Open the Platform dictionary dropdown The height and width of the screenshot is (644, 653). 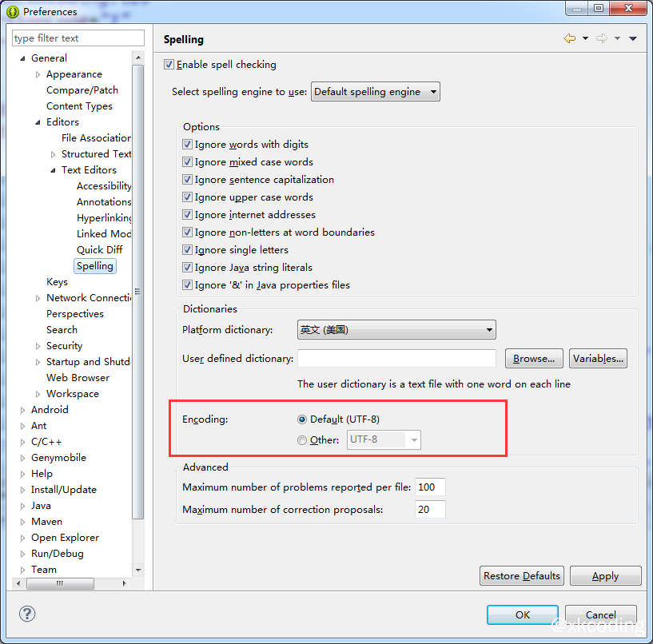(396, 330)
